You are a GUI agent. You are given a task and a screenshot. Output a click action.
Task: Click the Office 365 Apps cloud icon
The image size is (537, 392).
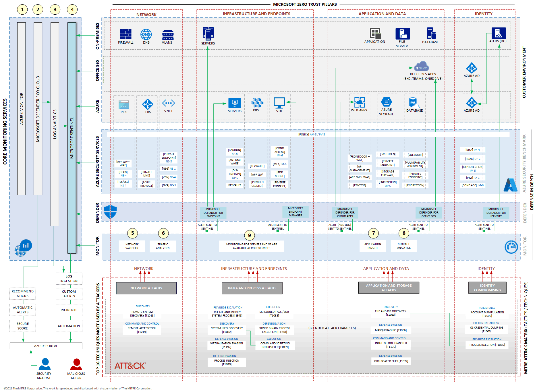pyautogui.click(x=421, y=66)
